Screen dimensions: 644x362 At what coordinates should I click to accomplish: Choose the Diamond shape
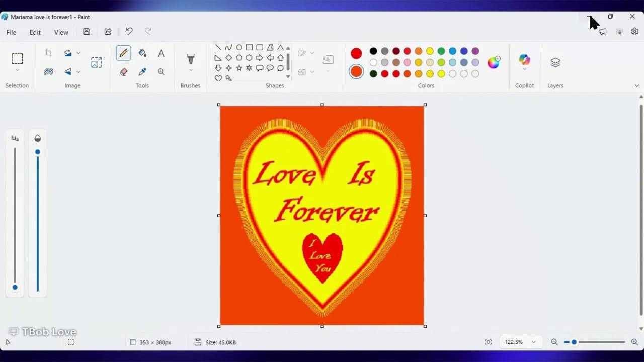[x=228, y=58]
